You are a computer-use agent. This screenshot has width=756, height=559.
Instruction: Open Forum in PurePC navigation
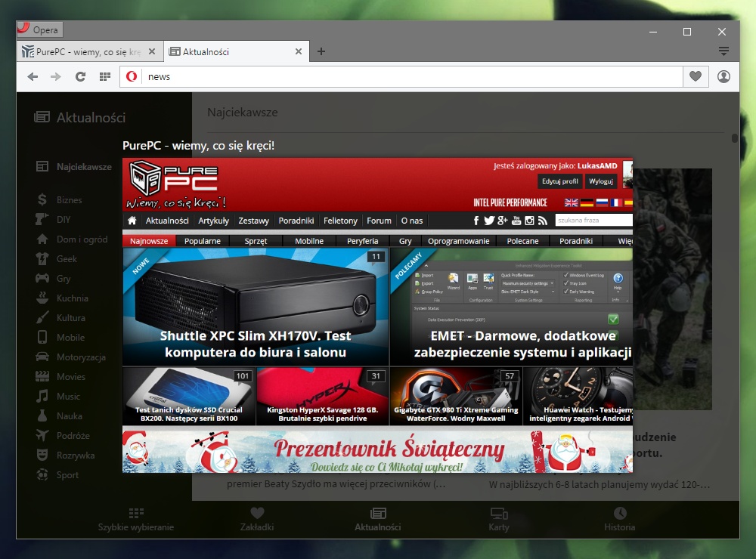point(379,221)
